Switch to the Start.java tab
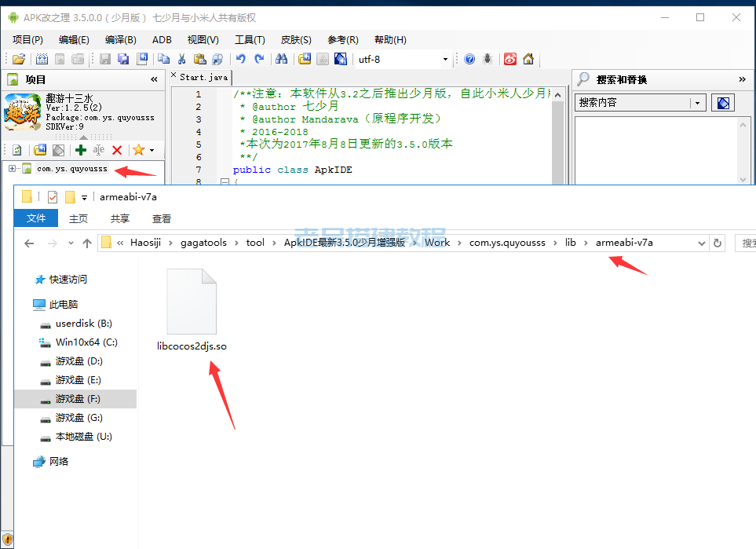 (x=203, y=77)
